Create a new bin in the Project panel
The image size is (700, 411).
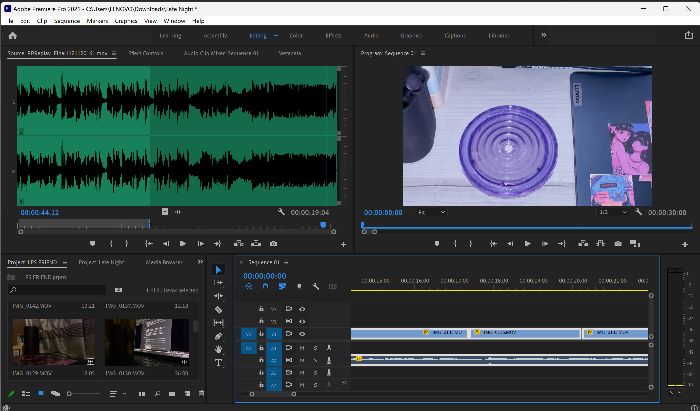tap(172, 394)
